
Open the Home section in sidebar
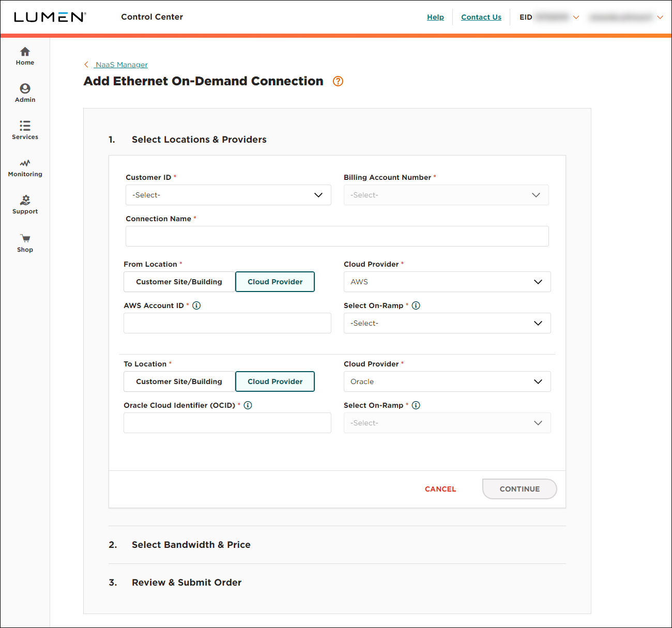pos(25,56)
